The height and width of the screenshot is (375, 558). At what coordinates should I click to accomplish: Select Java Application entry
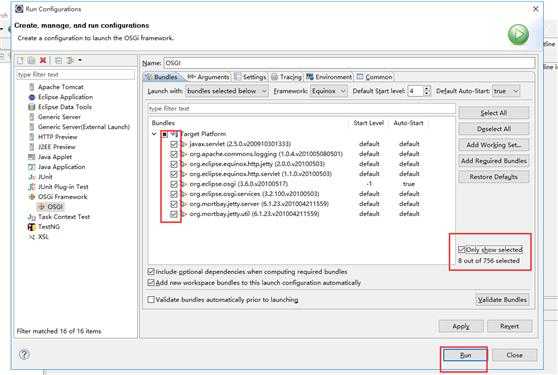click(62, 167)
